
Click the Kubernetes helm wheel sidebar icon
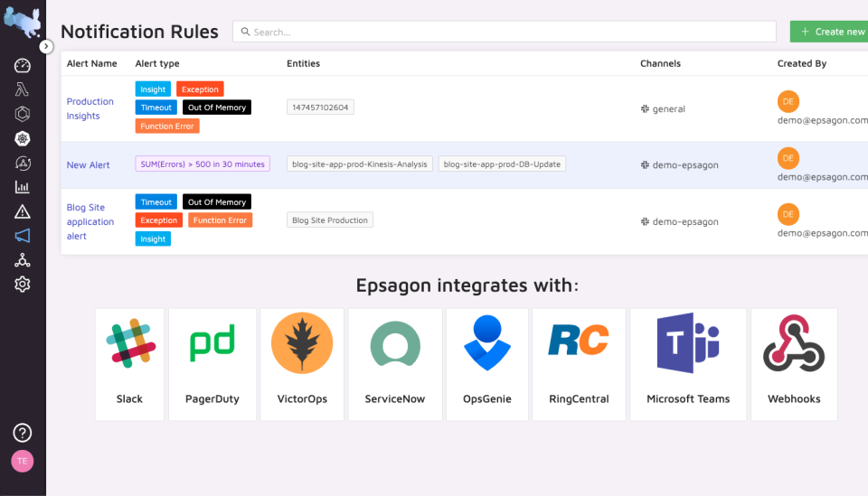click(x=23, y=138)
